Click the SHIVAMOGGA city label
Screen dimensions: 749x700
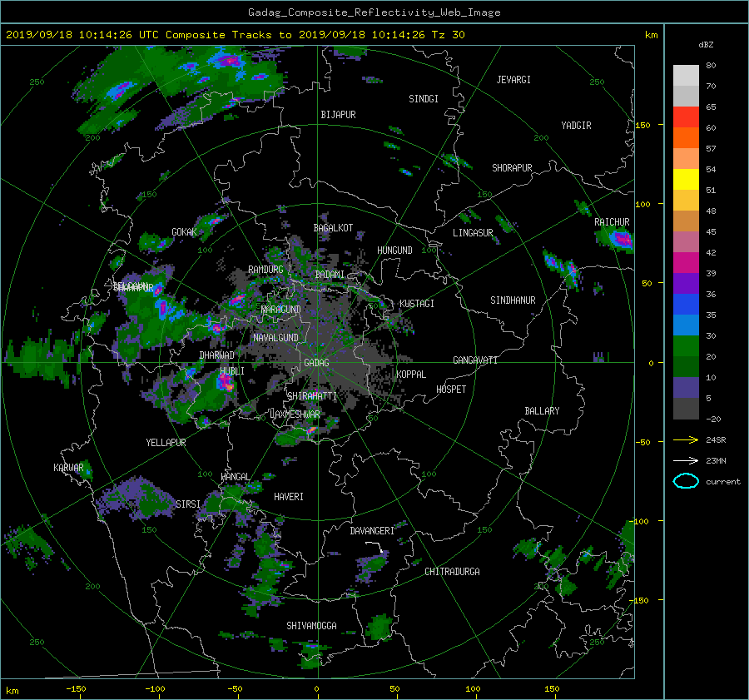click(311, 626)
